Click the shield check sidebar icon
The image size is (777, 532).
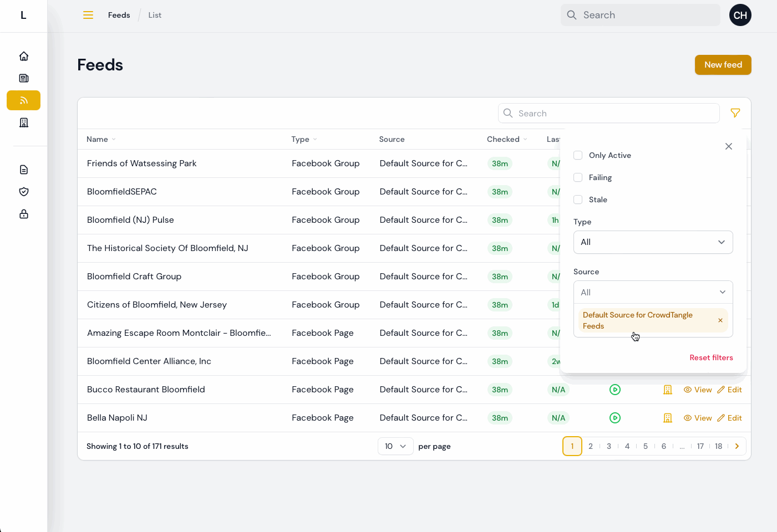(24, 192)
